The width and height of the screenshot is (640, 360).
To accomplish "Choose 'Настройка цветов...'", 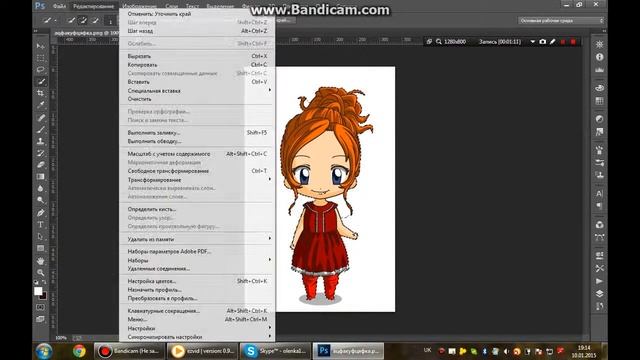I will click(x=197, y=281).
